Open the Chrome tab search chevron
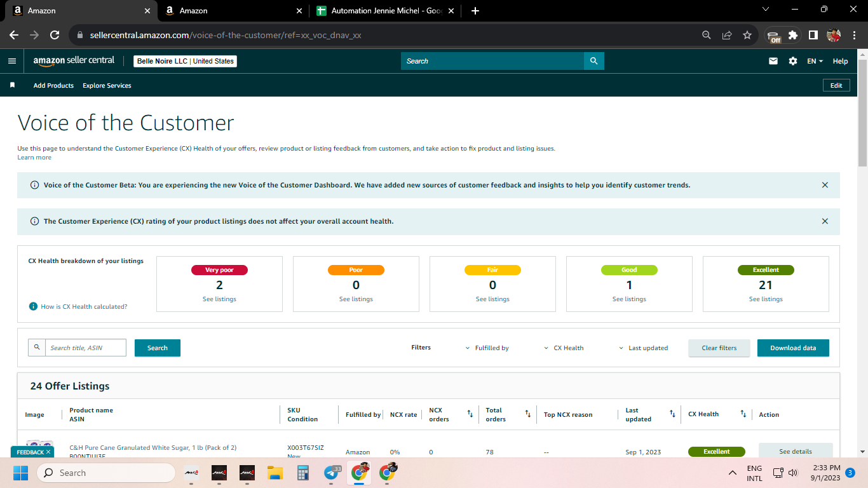This screenshot has height=488, width=868. coord(766,10)
